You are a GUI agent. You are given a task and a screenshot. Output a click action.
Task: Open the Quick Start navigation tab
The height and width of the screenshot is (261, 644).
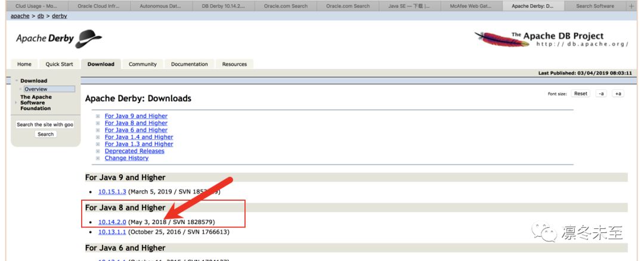59,64
